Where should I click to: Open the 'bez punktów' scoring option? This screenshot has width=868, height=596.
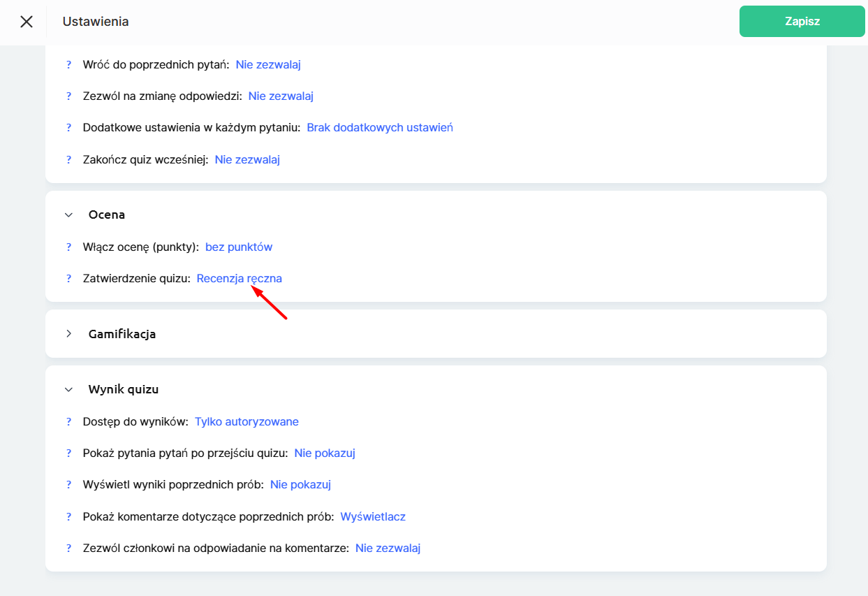tap(238, 247)
